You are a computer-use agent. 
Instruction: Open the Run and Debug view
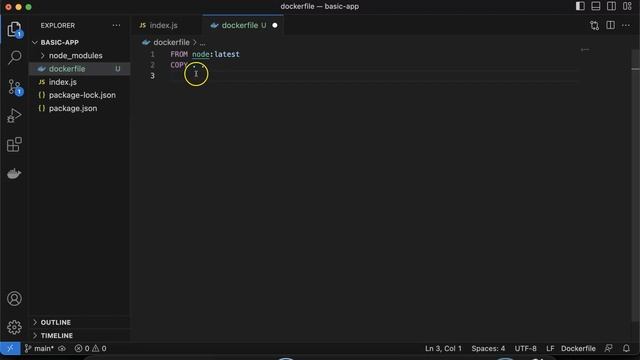coord(14,116)
